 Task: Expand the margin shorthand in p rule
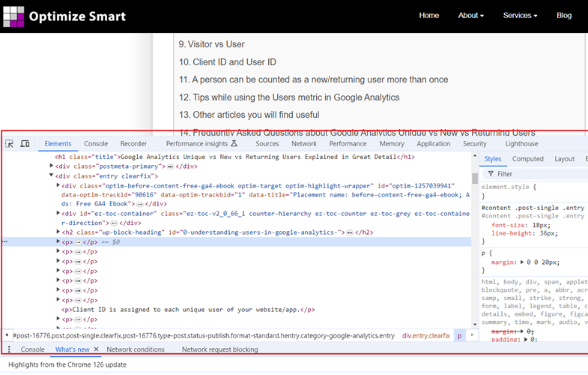pos(522,262)
